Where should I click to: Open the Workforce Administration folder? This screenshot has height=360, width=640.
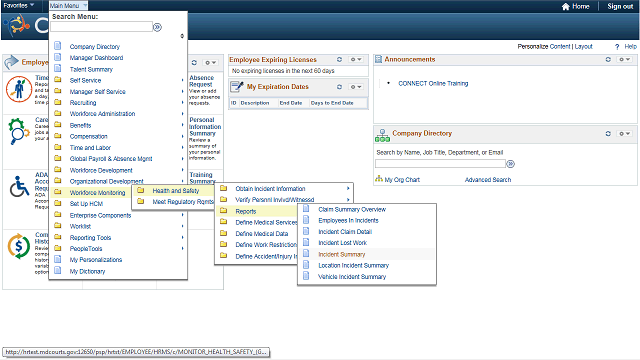(102, 114)
